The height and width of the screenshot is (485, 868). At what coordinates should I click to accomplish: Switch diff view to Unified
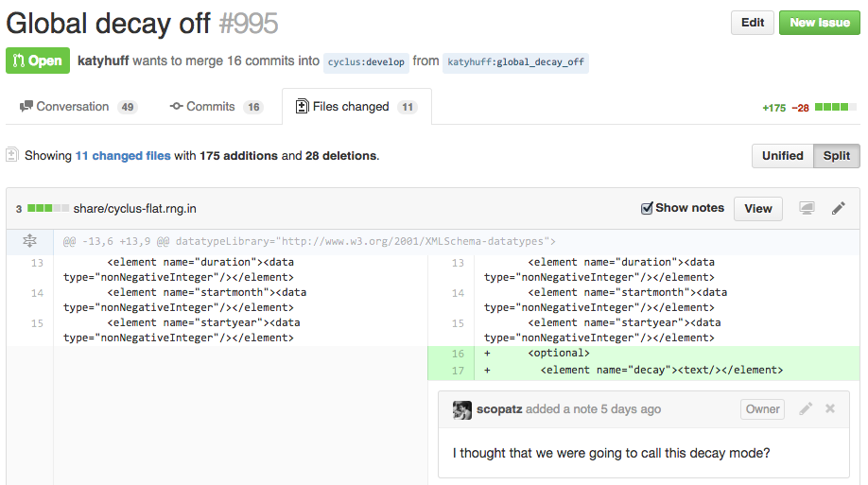click(x=782, y=156)
